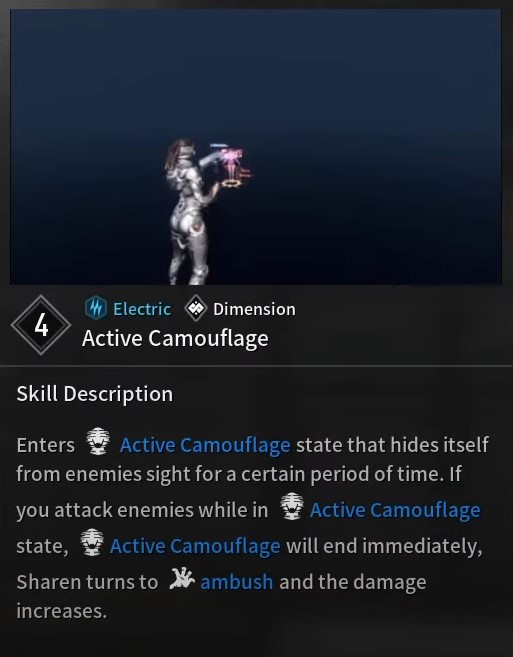Click the divider line below skill title
The width and height of the screenshot is (513, 657).
click(x=256, y=366)
